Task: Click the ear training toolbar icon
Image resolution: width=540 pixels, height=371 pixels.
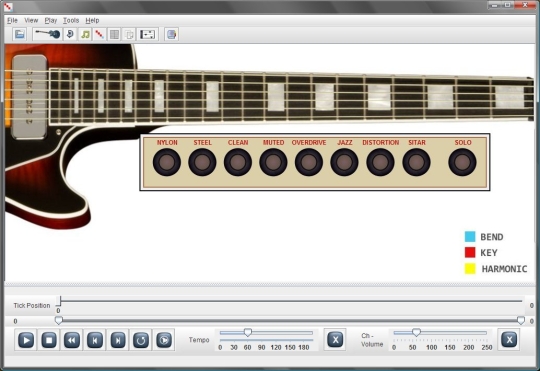Action: (70, 34)
